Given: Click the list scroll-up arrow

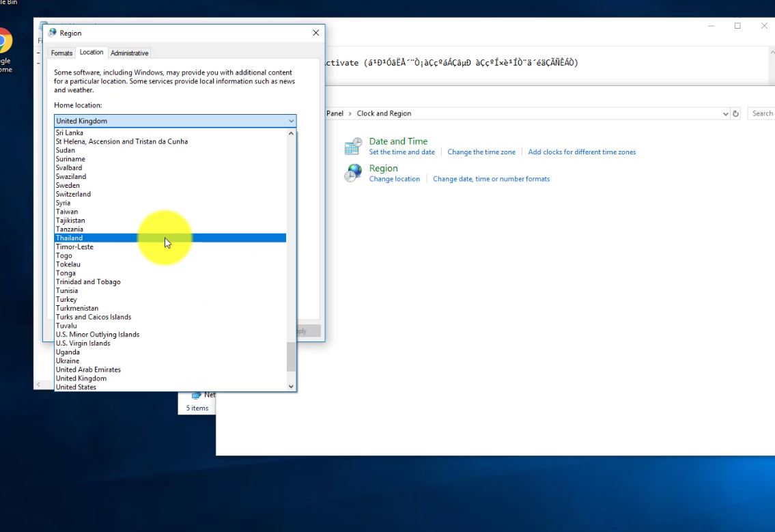Looking at the screenshot, I should tap(291, 133).
